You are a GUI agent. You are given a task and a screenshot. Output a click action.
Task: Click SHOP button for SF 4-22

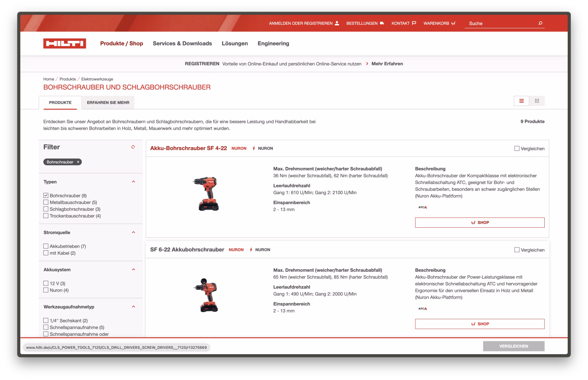[480, 223]
